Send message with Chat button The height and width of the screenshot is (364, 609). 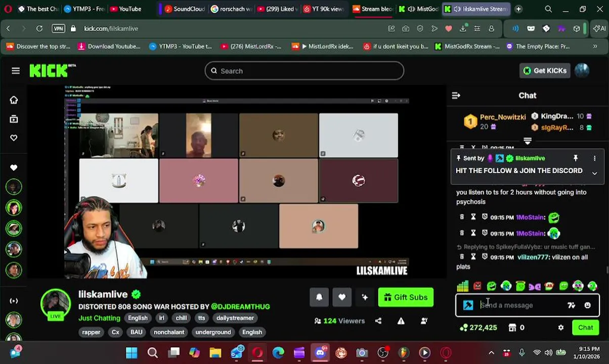pyautogui.click(x=585, y=328)
